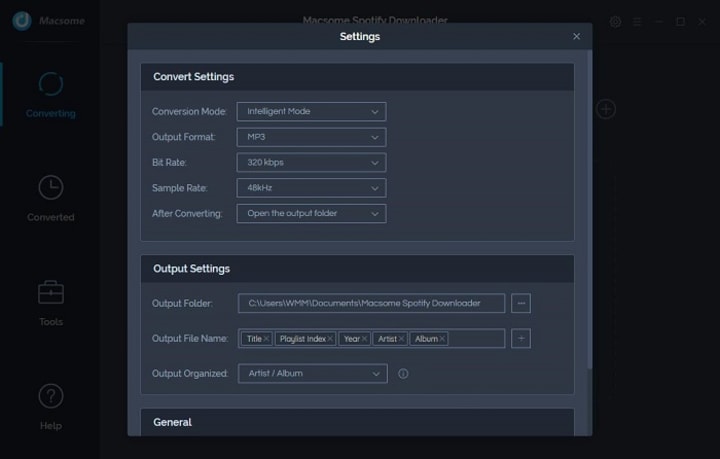Remove the Album tag from file name
The width and height of the screenshot is (720, 459).
click(442, 339)
